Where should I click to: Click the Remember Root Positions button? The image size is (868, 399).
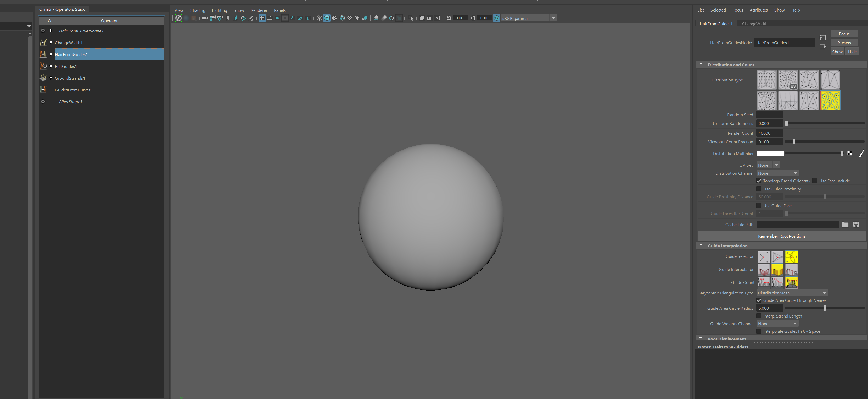[781, 236]
